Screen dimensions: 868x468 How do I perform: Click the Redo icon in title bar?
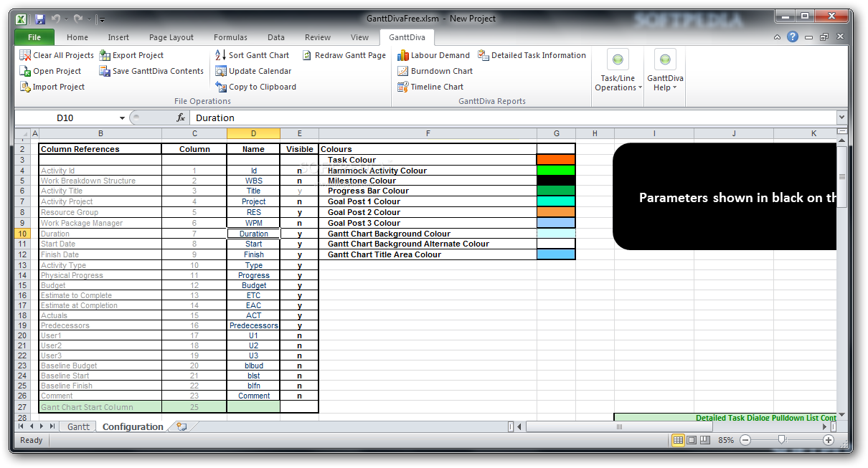coord(77,19)
